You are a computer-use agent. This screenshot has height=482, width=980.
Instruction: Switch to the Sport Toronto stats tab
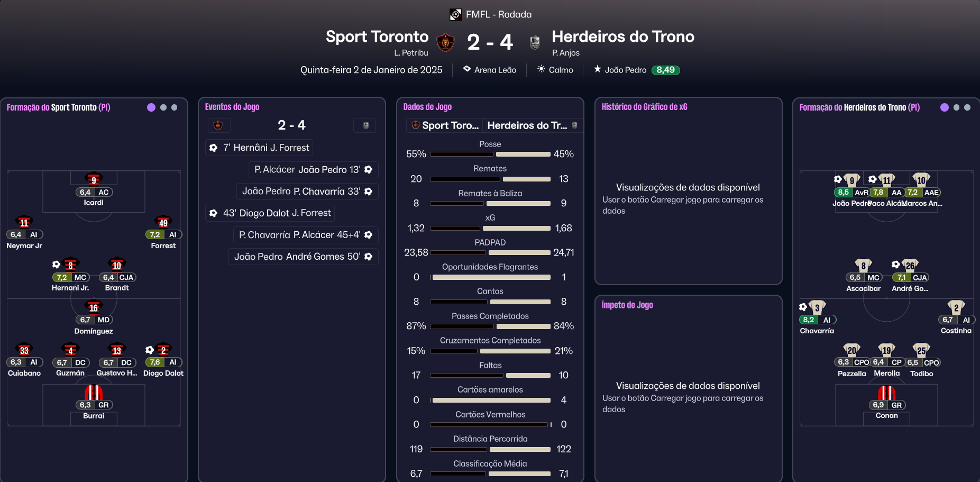click(447, 125)
